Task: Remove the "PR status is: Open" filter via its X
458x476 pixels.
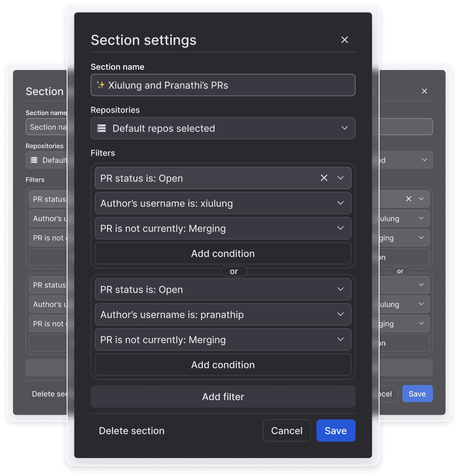Action: [324, 177]
